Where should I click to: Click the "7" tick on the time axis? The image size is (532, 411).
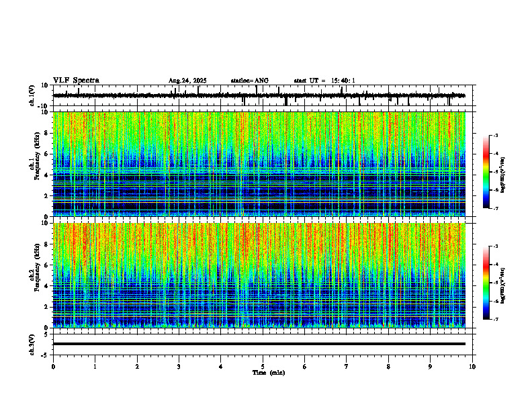tap(347, 367)
